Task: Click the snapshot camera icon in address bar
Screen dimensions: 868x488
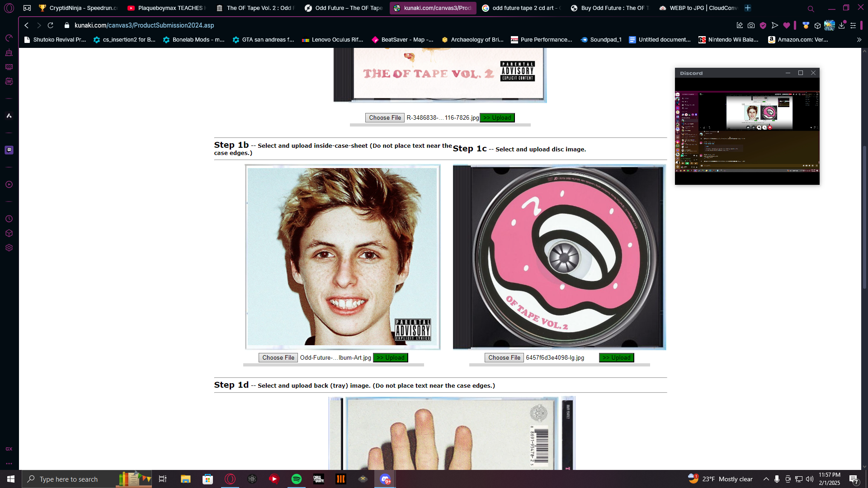Action: 751,25
